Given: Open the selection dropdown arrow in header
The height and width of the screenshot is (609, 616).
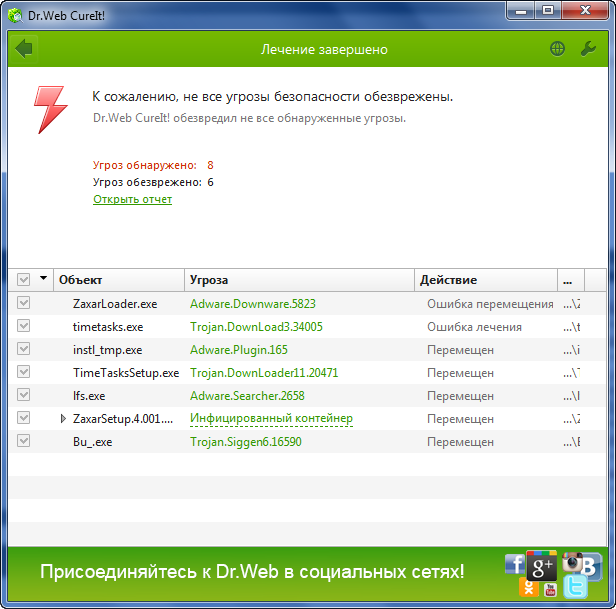Looking at the screenshot, I should (x=43, y=278).
